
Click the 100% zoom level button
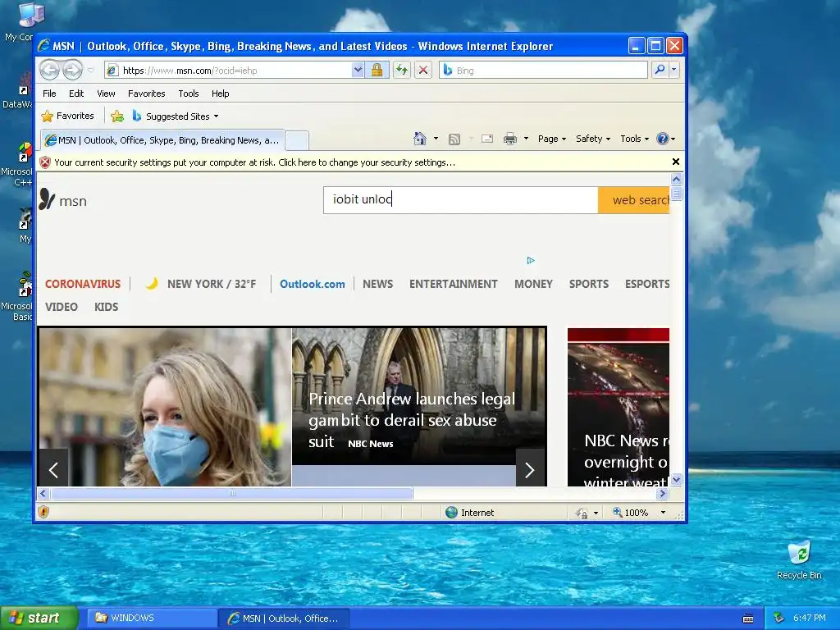point(631,513)
